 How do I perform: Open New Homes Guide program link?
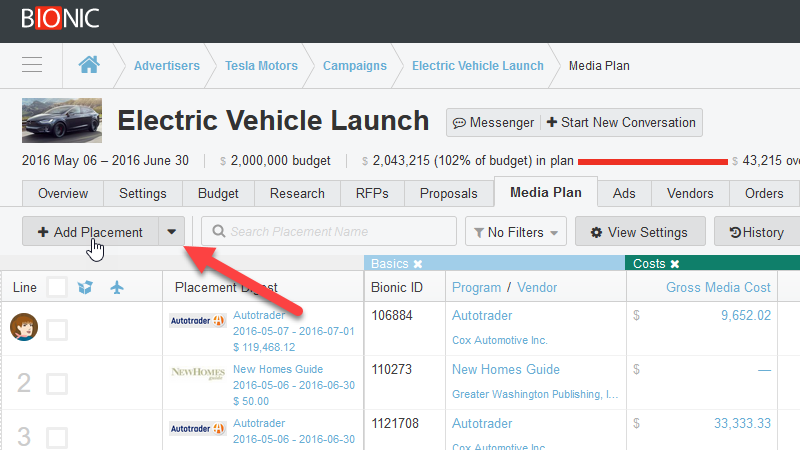(x=506, y=369)
